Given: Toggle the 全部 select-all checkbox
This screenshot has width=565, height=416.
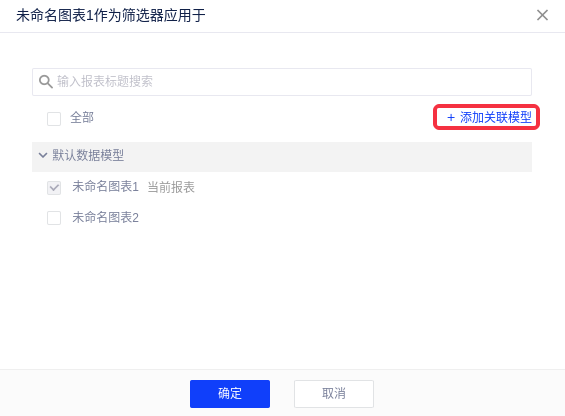Looking at the screenshot, I should click(54, 119).
